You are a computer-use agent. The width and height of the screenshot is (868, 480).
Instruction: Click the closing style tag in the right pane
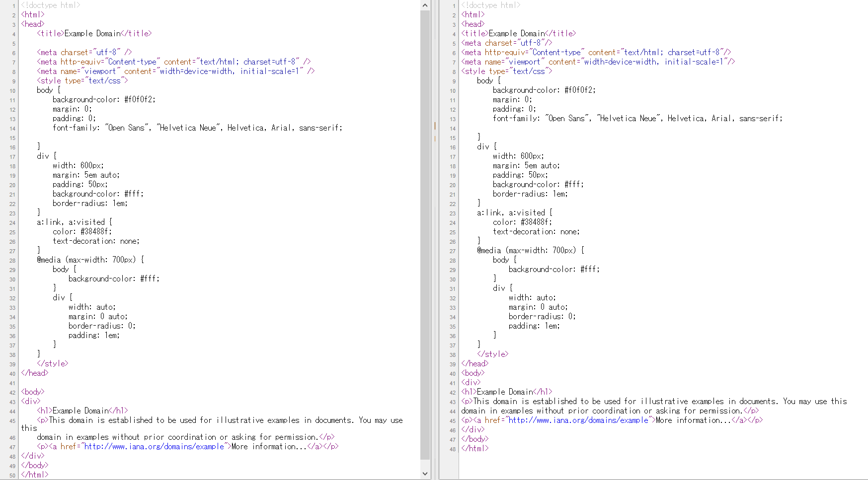click(x=493, y=354)
